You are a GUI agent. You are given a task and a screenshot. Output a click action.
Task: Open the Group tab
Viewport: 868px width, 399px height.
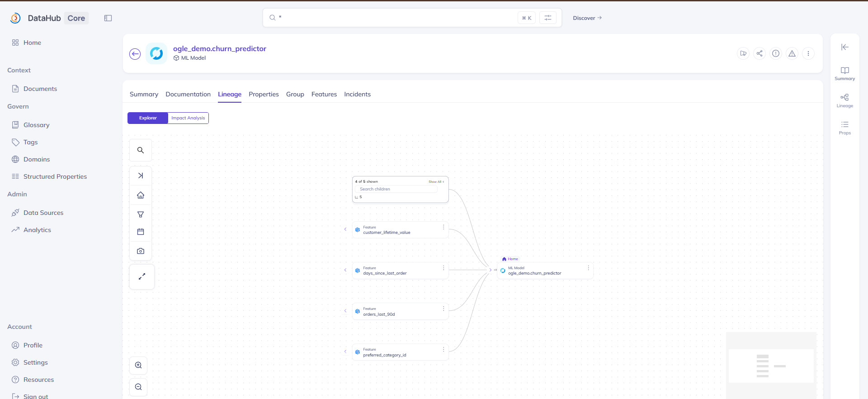[295, 94]
